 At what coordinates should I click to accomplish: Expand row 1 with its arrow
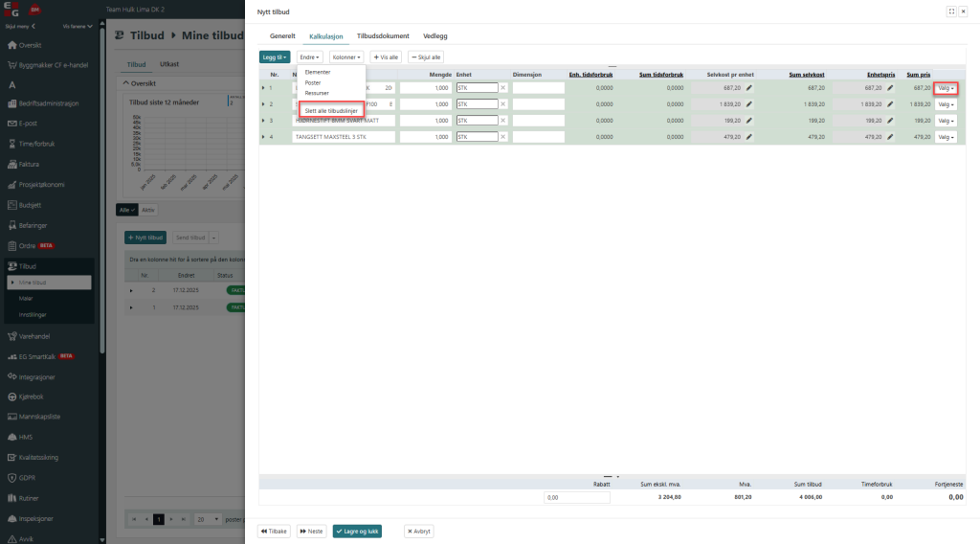tap(263, 88)
